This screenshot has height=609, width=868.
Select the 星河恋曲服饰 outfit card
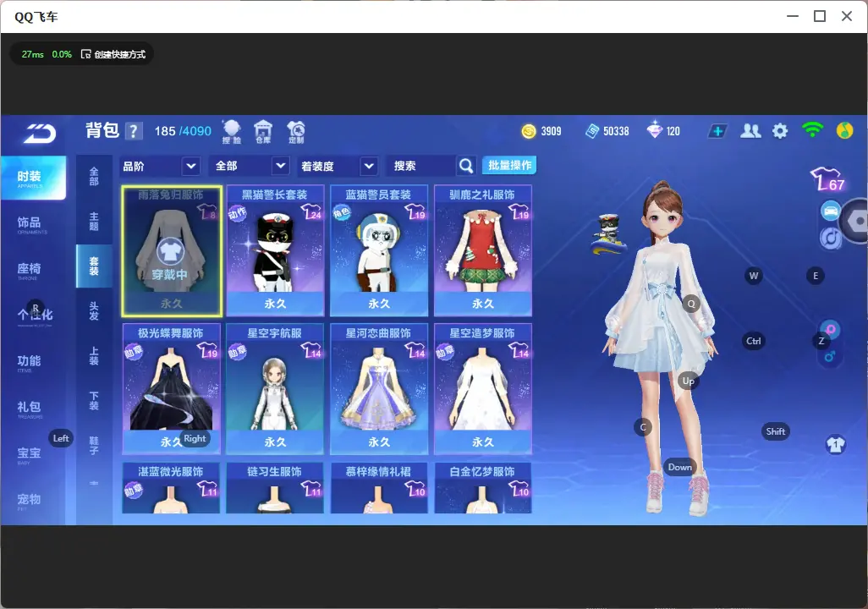[x=379, y=389]
